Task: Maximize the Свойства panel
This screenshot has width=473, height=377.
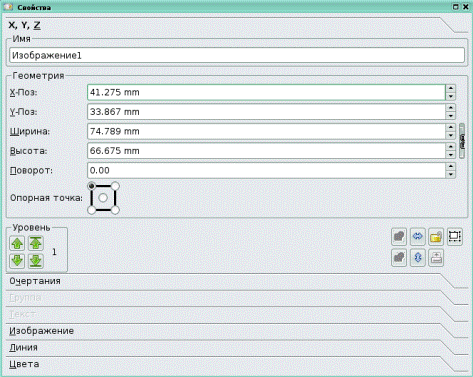Action: tap(456, 7)
